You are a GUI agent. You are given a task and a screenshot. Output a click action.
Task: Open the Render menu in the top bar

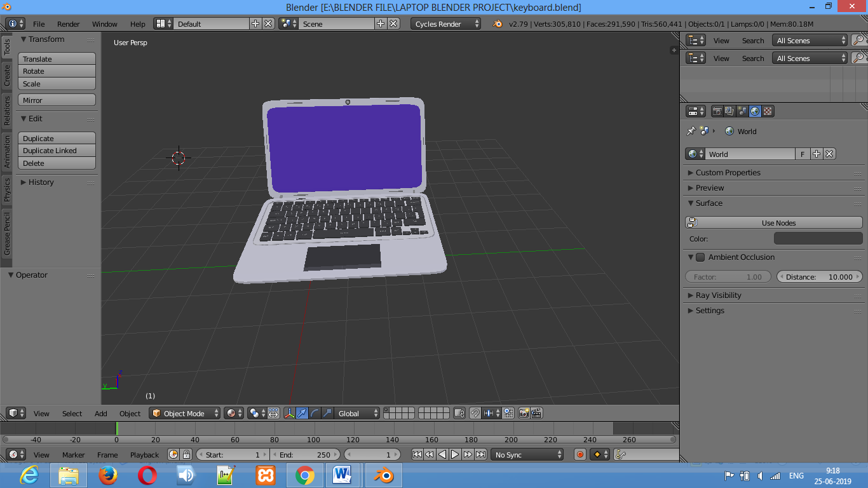point(68,24)
